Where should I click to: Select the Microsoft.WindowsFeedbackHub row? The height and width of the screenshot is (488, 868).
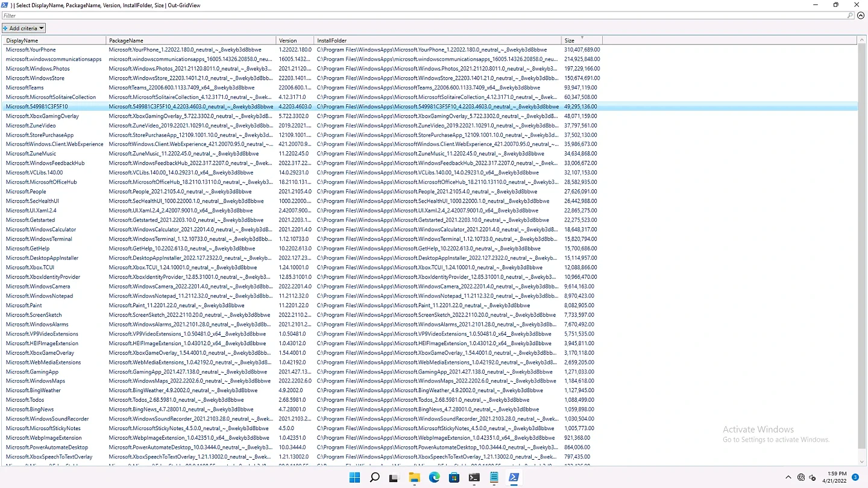point(430,163)
